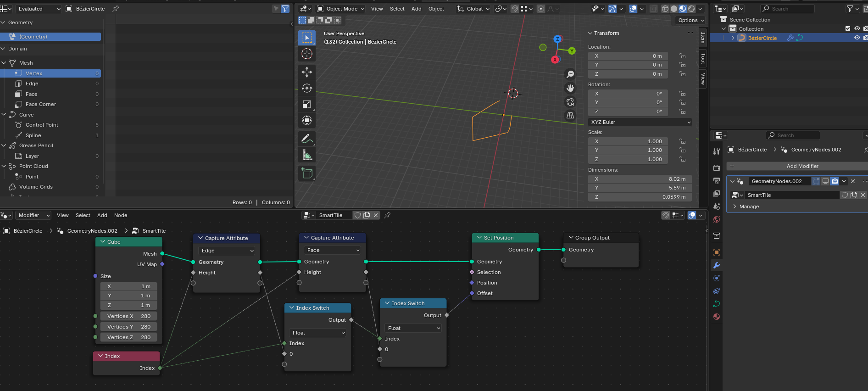868x391 pixels.
Task: Open viewport Options popover button
Action: click(690, 20)
